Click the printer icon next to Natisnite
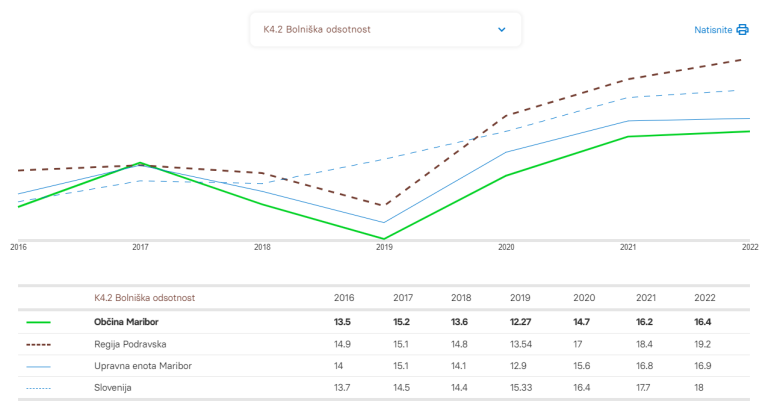 743,30
